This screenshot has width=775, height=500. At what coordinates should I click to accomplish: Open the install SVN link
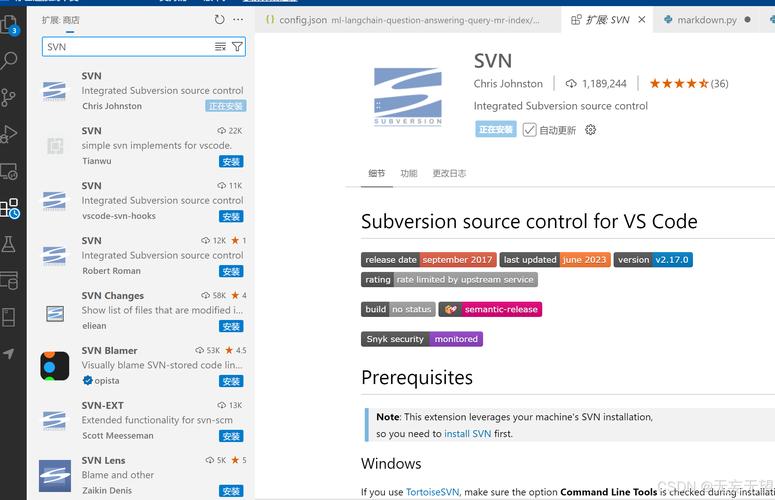[x=468, y=434]
